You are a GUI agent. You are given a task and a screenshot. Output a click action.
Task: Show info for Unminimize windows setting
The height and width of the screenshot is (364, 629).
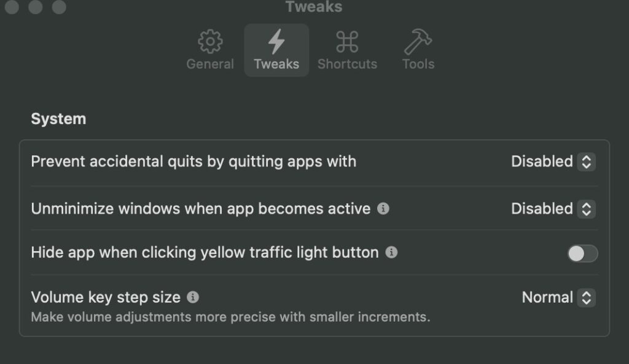383,209
